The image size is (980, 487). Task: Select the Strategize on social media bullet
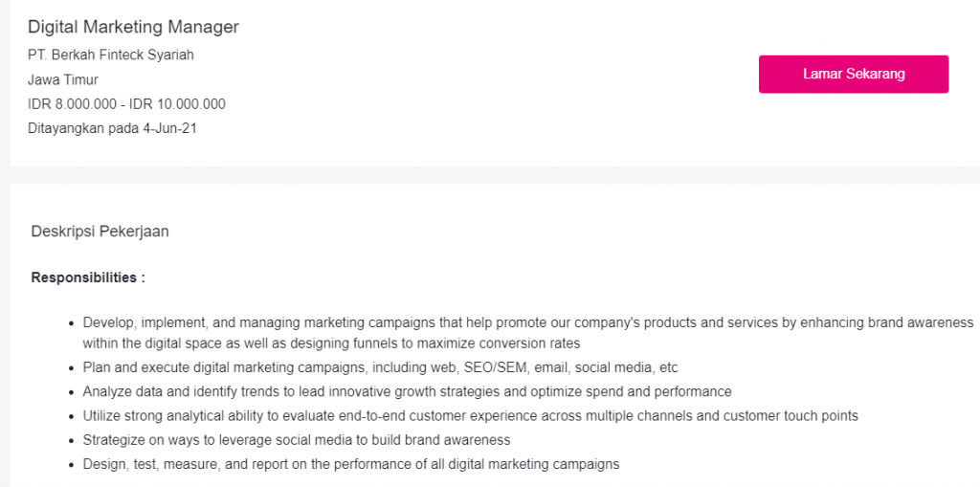pos(297,440)
